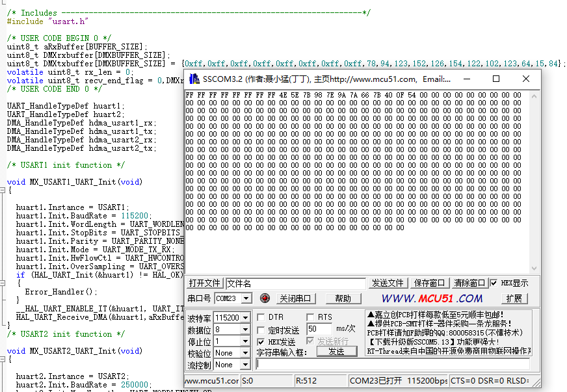This screenshot has width=567, height=392.
Task: Toggle the HEX显示 checkbox
Action: [494, 283]
